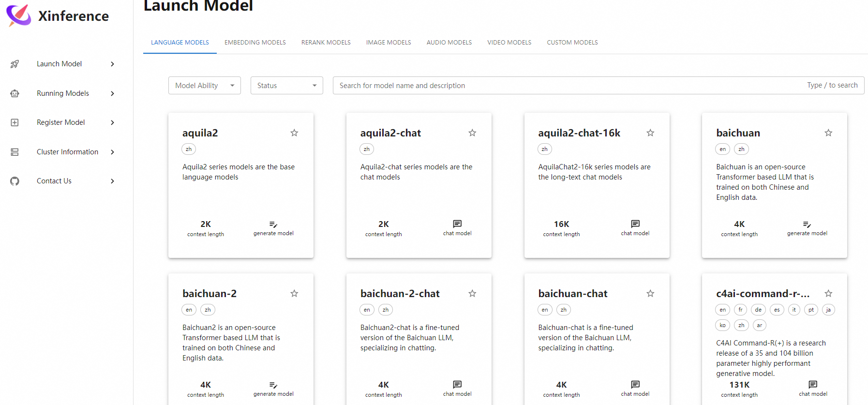Favorite the aquila2 model with star

coord(294,133)
